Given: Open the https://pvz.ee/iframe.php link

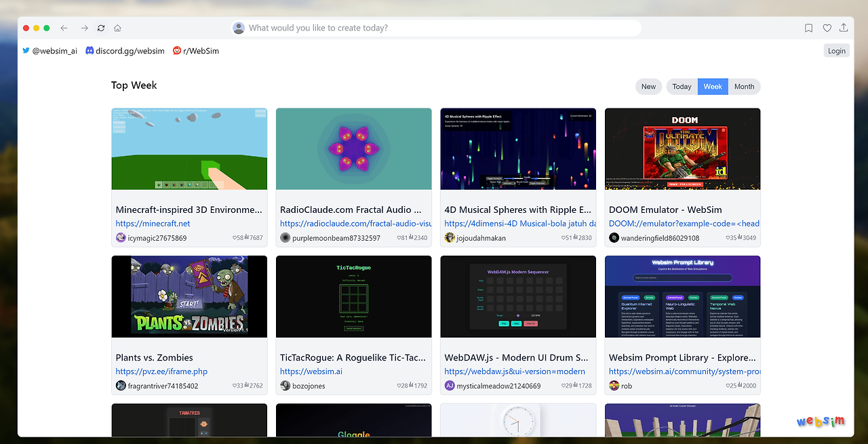Looking at the screenshot, I should click(161, 371).
